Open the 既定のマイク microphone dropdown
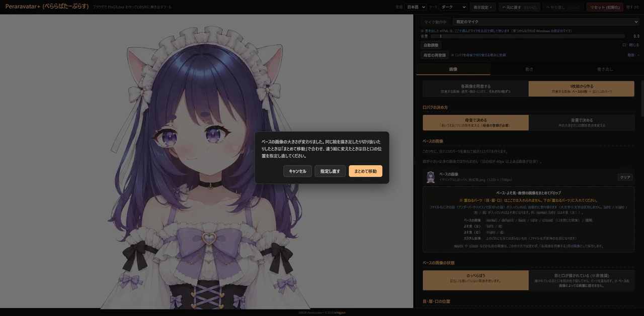 pyautogui.click(x=546, y=22)
